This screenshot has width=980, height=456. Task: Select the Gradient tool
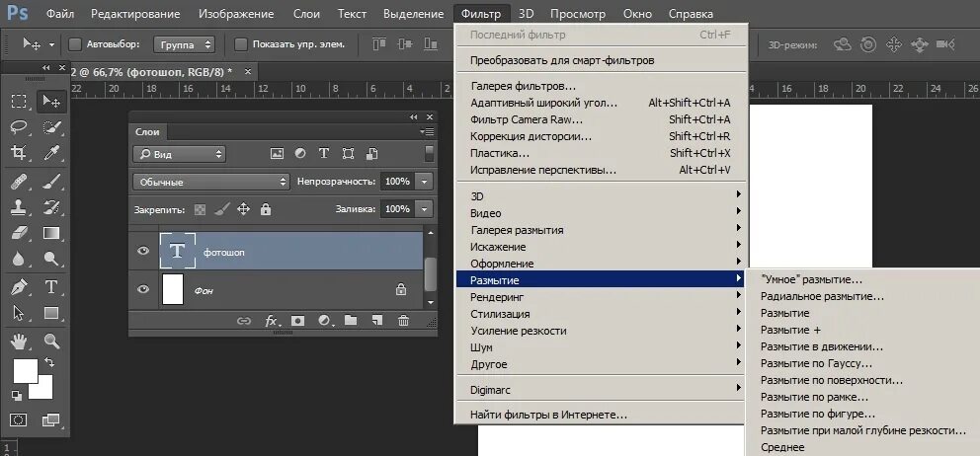tap(51, 233)
